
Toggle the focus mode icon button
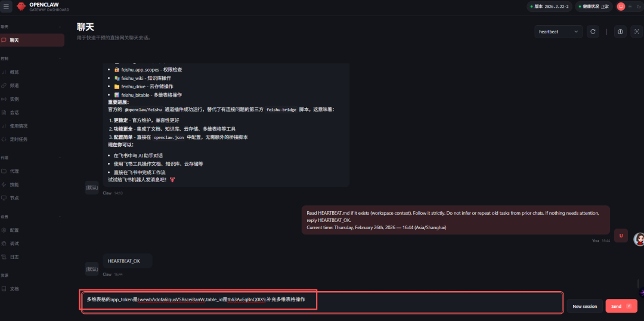point(637,31)
